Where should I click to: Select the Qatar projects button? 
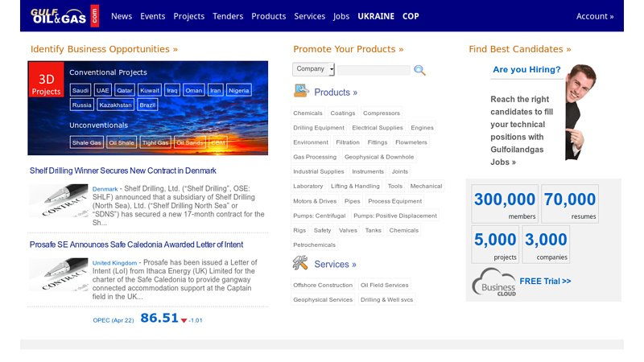tap(125, 90)
